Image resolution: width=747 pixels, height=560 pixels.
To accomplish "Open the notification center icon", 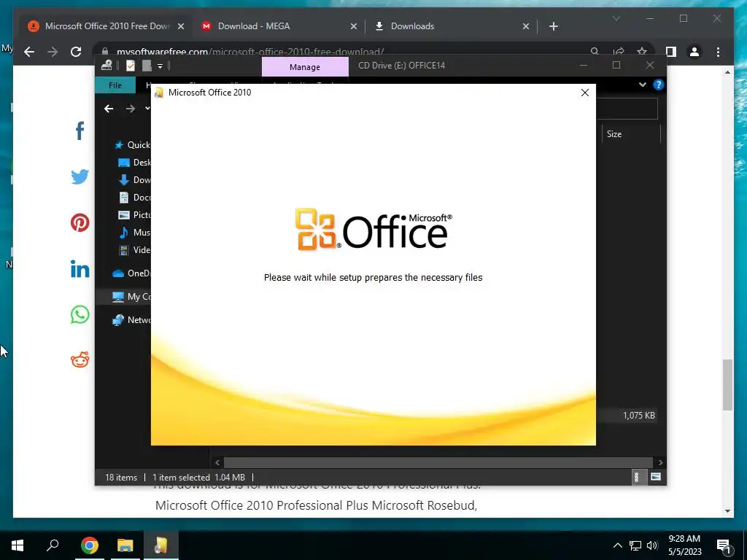I will tap(724, 546).
